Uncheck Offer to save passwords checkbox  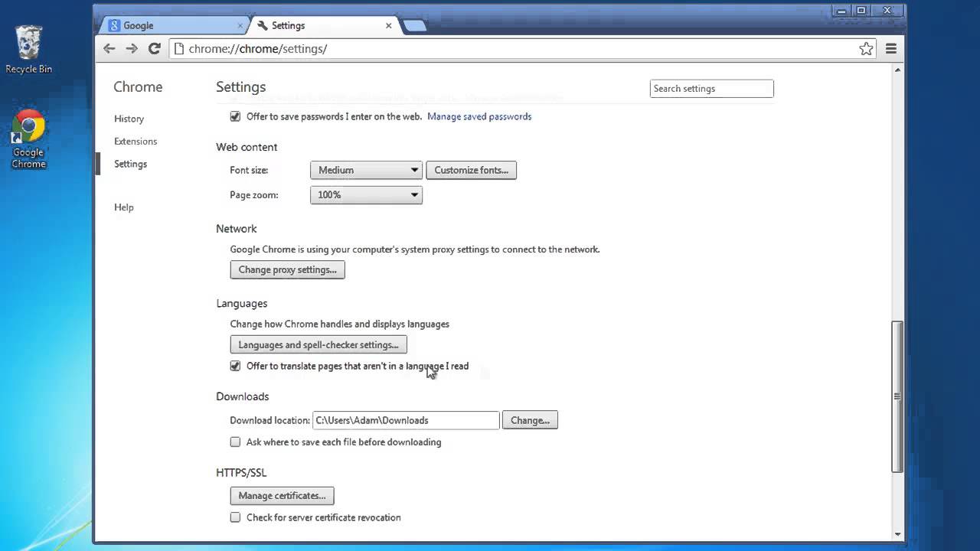[235, 116]
